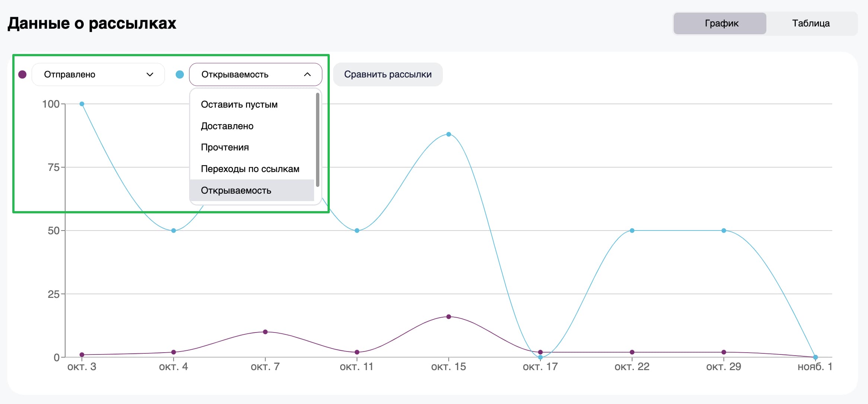The width and height of the screenshot is (868, 404).
Task: Click the blue Открываемость color dot
Action: coord(180,74)
